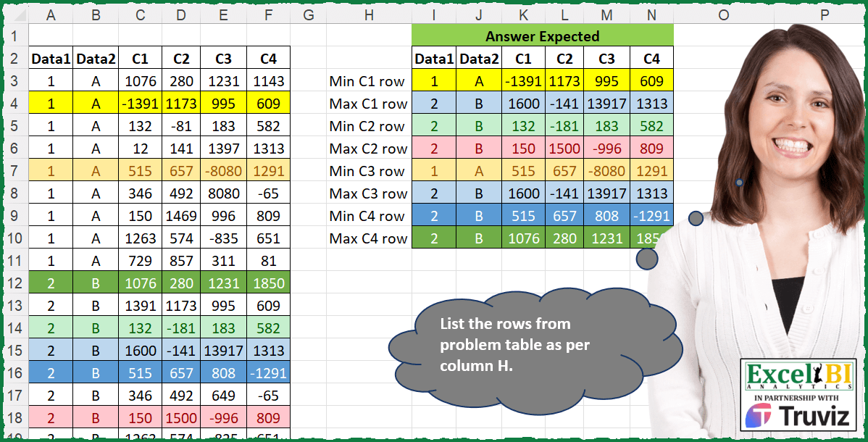Image resolution: width=868 pixels, height=442 pixels.
Task: Click the 'Data1' header in cell I2
Action: pos(434,59)
